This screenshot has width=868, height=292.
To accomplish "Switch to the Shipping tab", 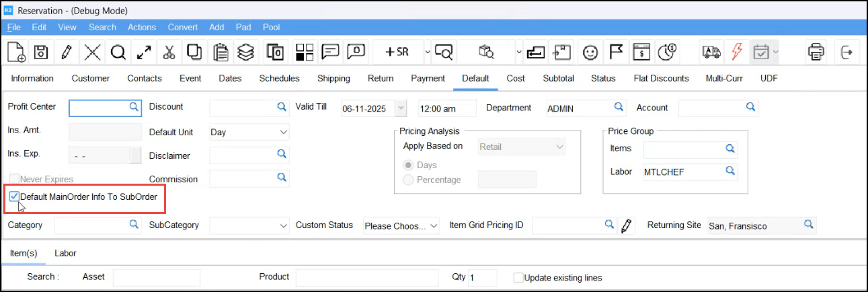I will (333, 79).
